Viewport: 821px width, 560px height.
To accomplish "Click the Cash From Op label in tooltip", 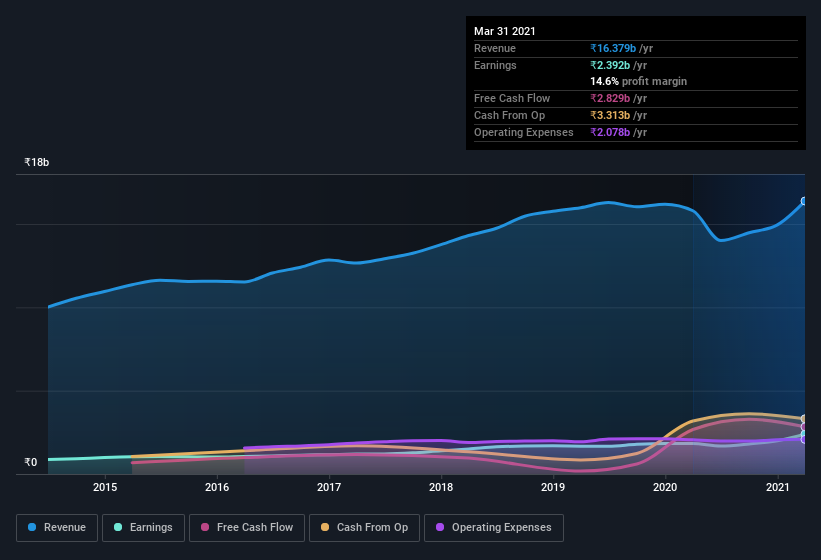I will (509, 115).
